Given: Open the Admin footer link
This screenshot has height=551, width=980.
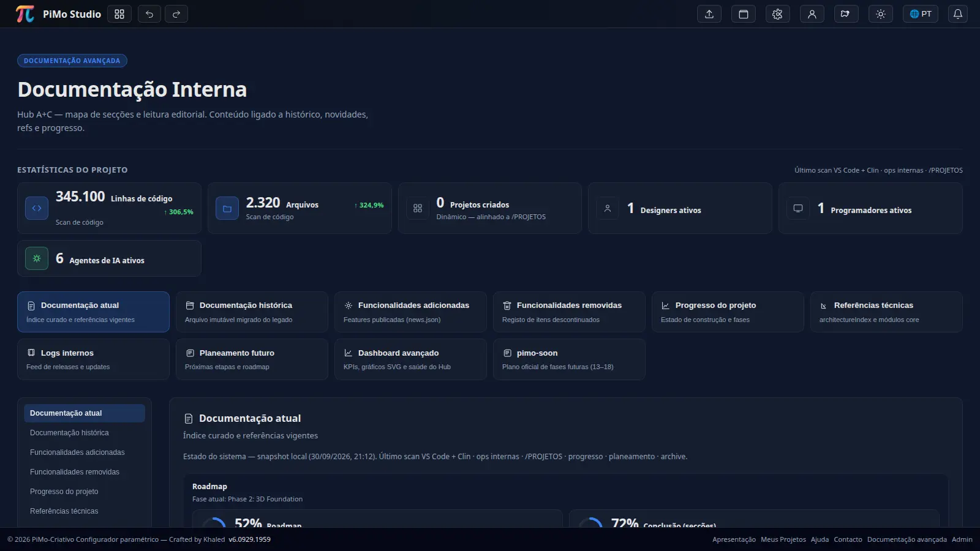Looking at the screenshot, I should coord(962,539).
